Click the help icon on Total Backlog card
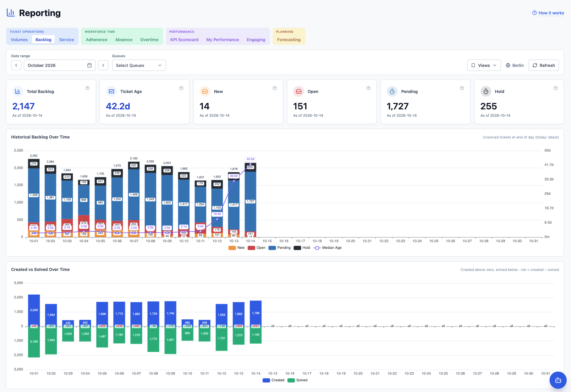The height and width of the screenshot is (392, 571). point(87,88)
